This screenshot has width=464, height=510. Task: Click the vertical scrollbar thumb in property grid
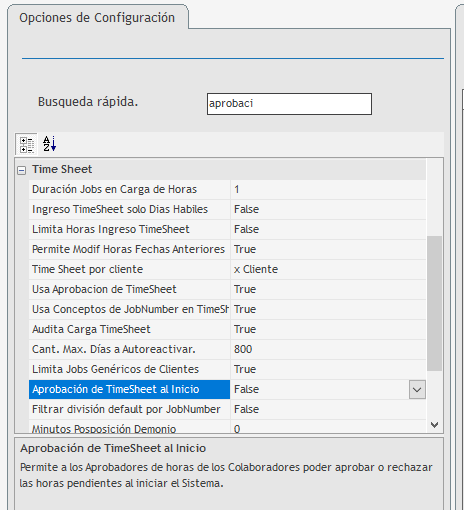click(434, 303)
